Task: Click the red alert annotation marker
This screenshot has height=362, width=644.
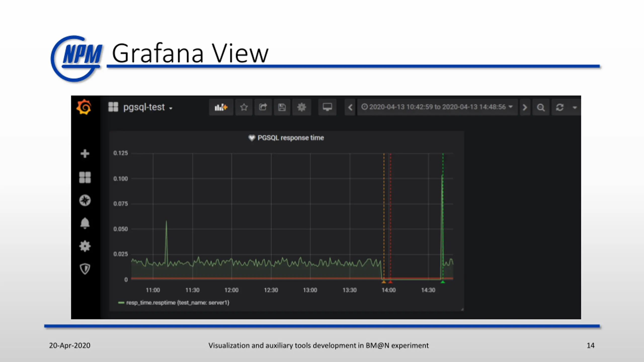Action: (x=390, y=282)
